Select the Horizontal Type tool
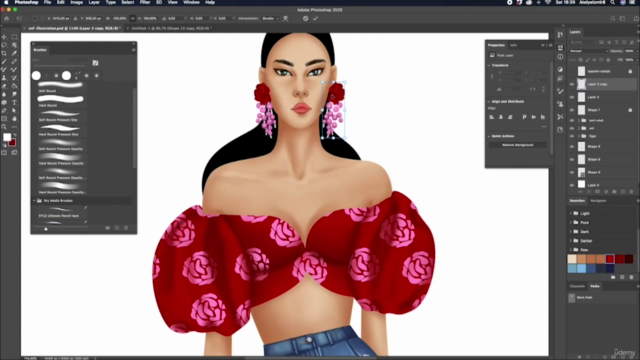The width and height of the screenshot is (640, 360). 14,102
